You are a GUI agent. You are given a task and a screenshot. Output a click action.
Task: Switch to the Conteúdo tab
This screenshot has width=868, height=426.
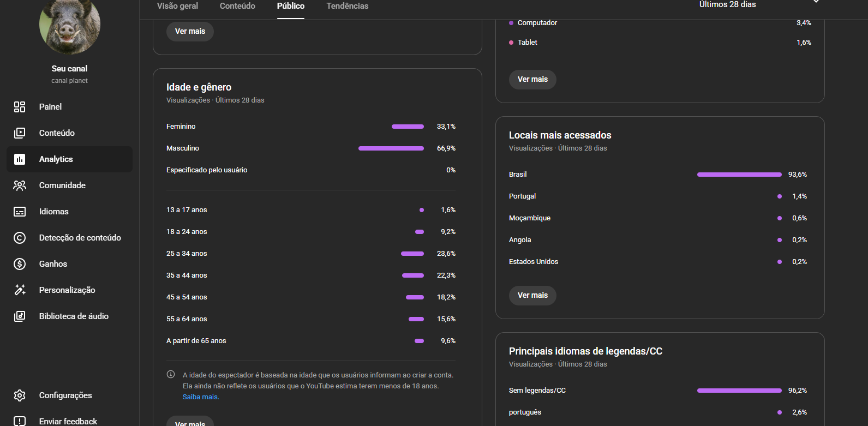coord(237,6)
